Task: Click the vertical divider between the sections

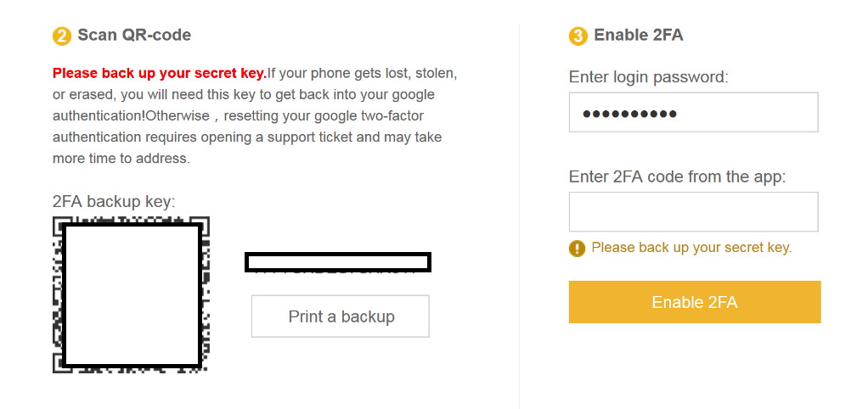Action: point(519,216)
